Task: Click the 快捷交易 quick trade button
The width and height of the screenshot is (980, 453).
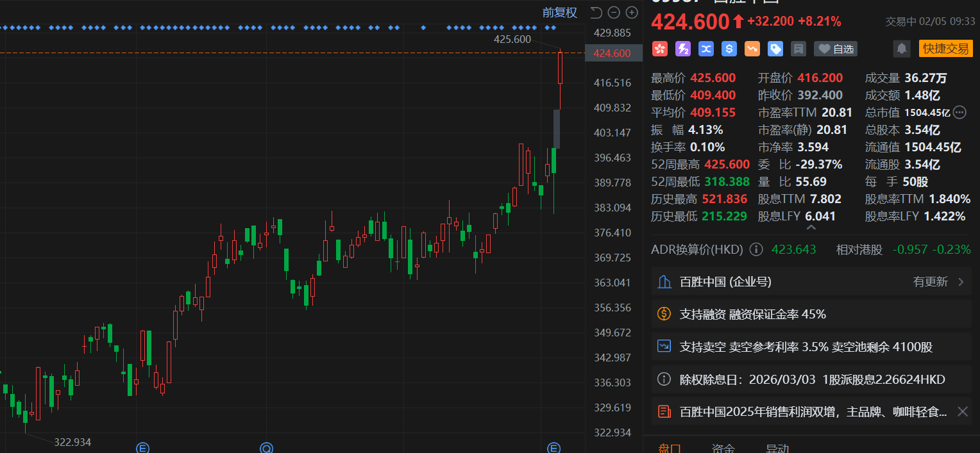Action: [947, 49]
